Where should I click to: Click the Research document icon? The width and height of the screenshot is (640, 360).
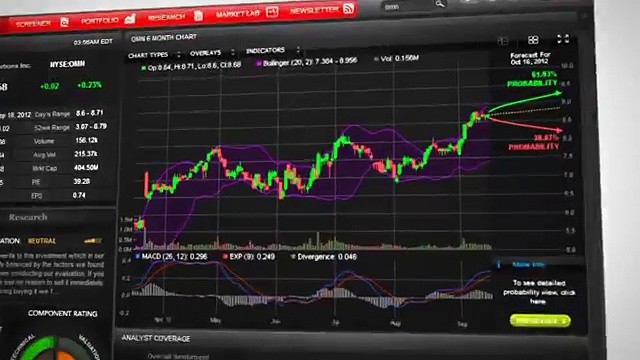[198, 15]
